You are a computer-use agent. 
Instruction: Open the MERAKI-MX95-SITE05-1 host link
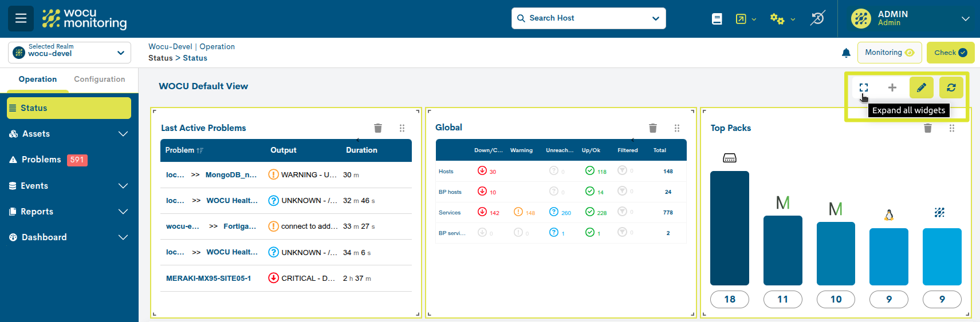coord(208,279)
